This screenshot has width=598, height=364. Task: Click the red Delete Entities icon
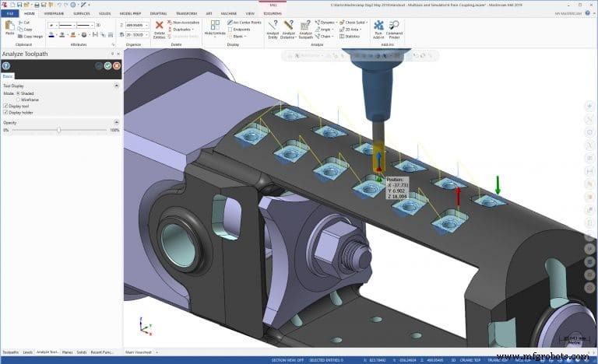(160, 26)
